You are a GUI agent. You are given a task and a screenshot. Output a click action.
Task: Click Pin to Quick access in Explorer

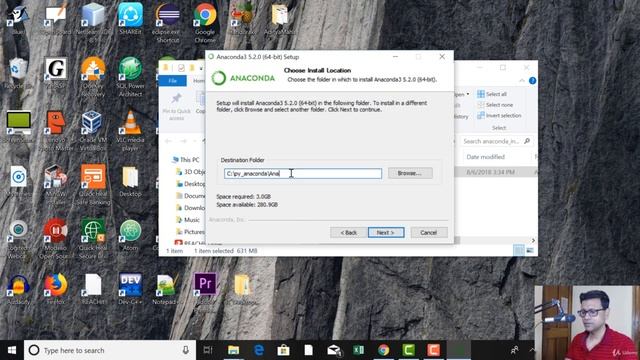(x=176, y=107)
